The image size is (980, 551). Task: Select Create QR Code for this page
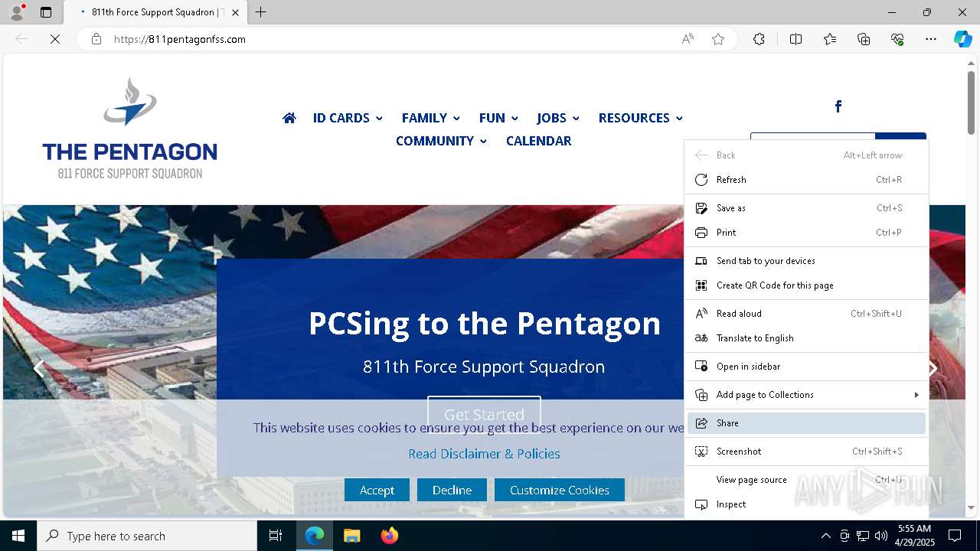click(x=806, y=285)
